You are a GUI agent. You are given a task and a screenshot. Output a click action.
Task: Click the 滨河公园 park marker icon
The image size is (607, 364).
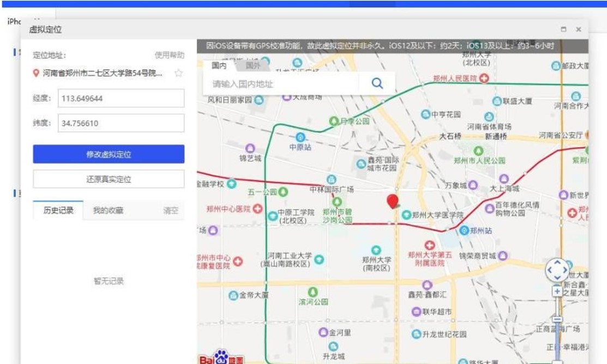[x=312, y=292]
